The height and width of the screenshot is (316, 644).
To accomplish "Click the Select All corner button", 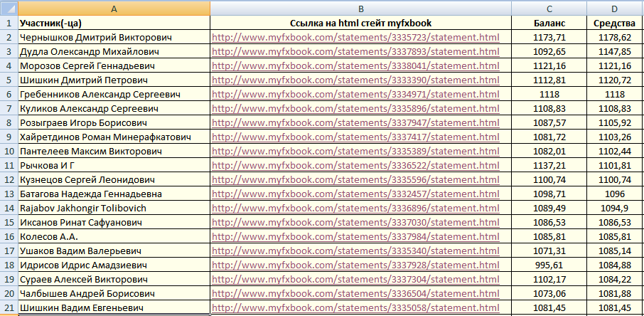I will pos(9,9).
